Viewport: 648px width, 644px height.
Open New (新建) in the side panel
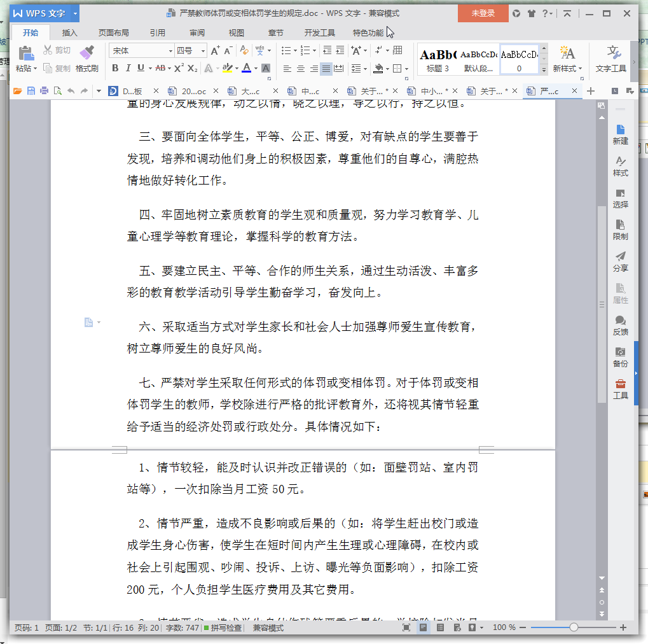click(620, 135)
